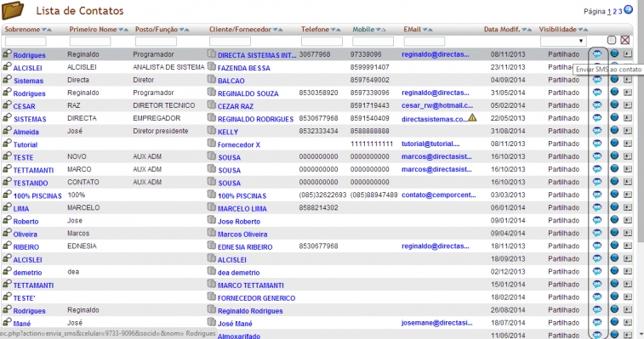
Task: Open tutorial@tutorial email link
Action: point(430,144)
